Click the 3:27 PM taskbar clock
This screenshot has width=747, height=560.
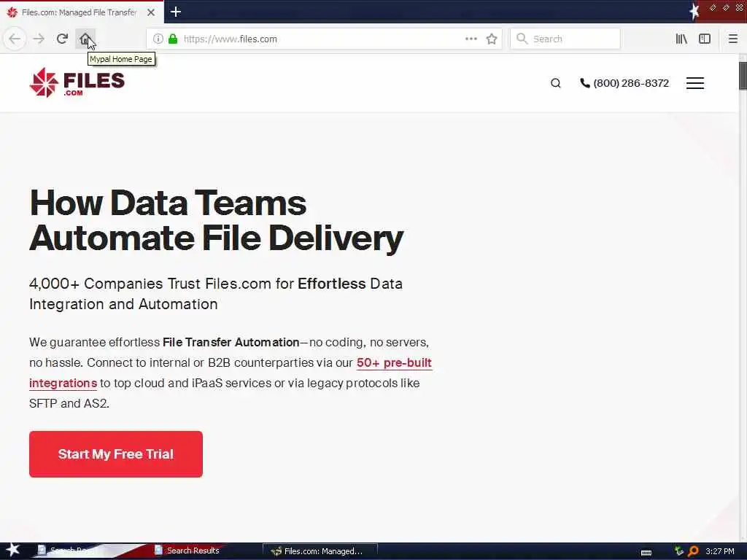720,551
